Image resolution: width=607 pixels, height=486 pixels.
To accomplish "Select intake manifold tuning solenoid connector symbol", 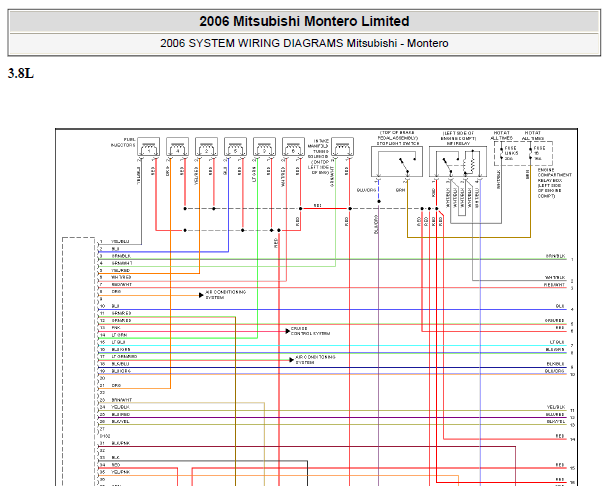I will click(x=343, y=147).
